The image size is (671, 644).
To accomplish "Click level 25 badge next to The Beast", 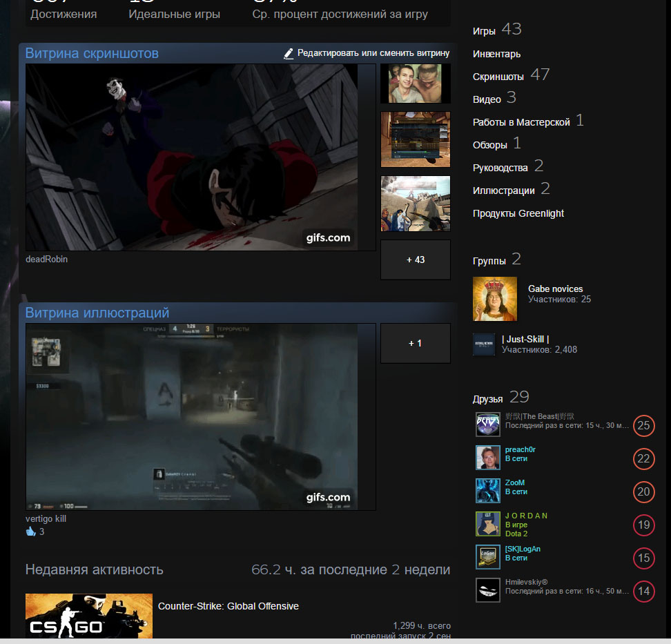I will point(643,425).
